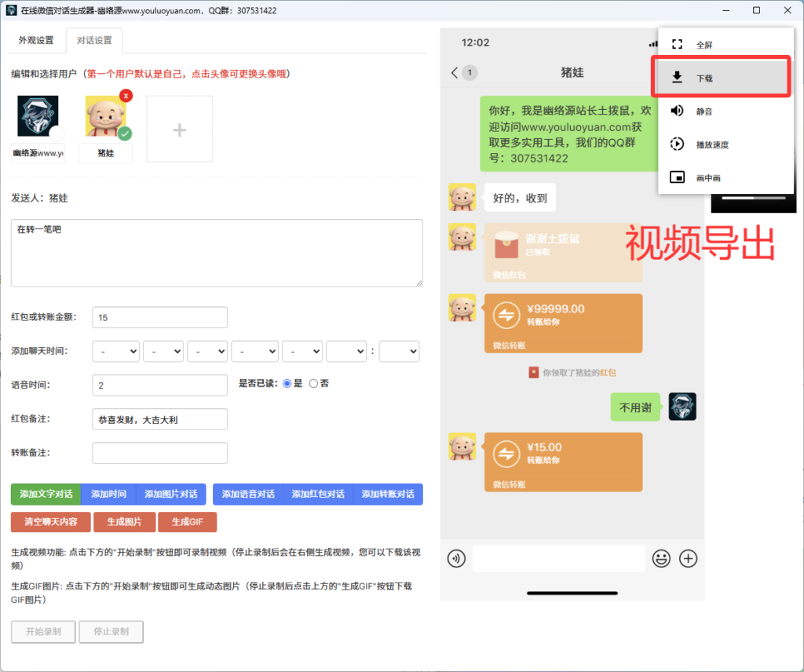The height and width of the screenshot is (672, 804).
Task: Select 否 for 是否已读
Action: point(313,383)
